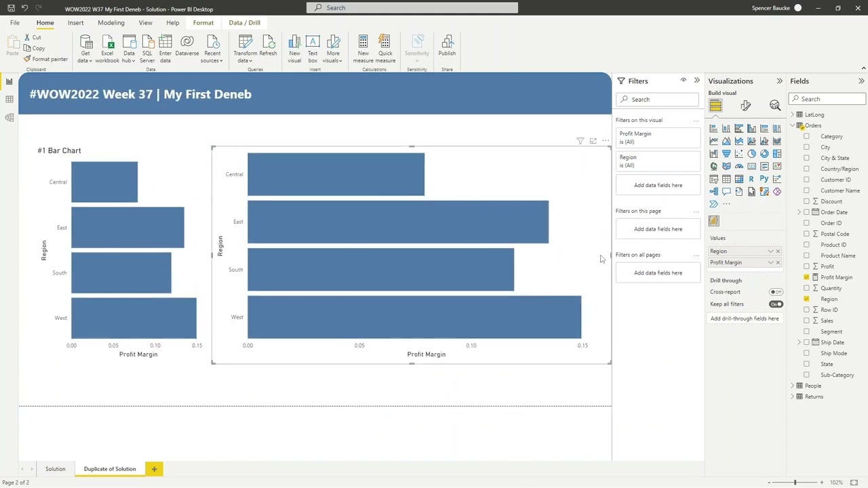Screen dimensions: 868x488
Task: Open the Analytics pane icon
Action: point(775,105)
